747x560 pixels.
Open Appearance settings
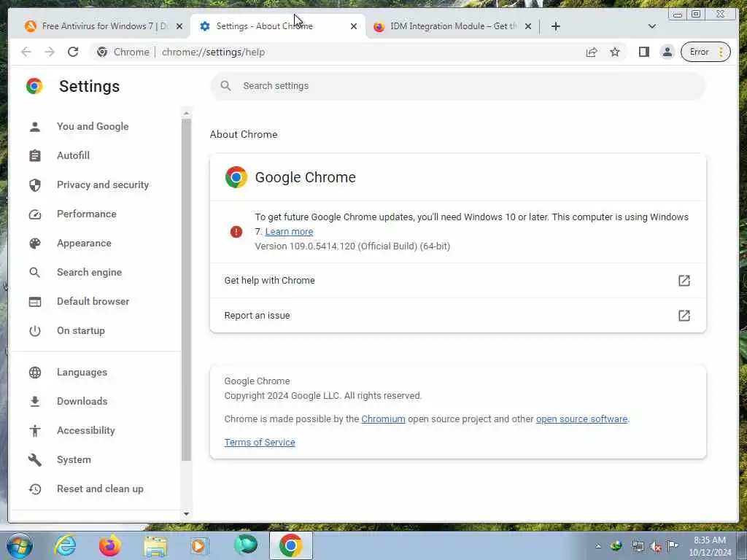[x=84, y=243]
